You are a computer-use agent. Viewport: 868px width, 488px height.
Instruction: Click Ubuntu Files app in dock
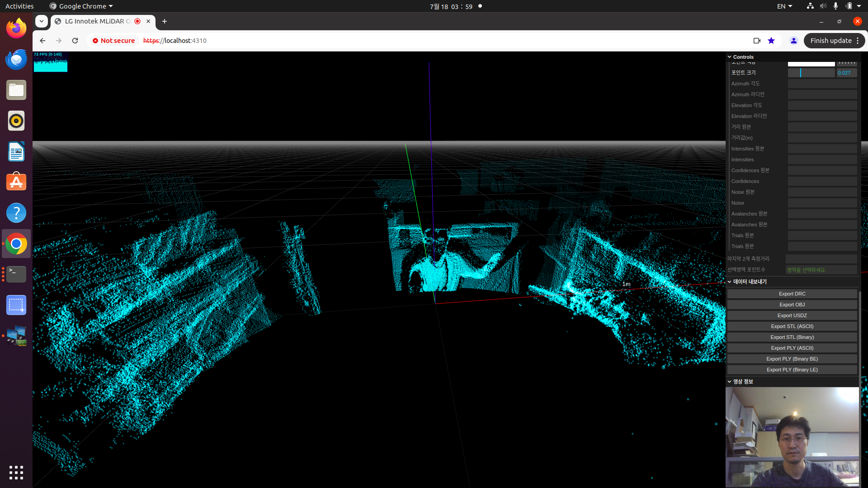point(16,90)
